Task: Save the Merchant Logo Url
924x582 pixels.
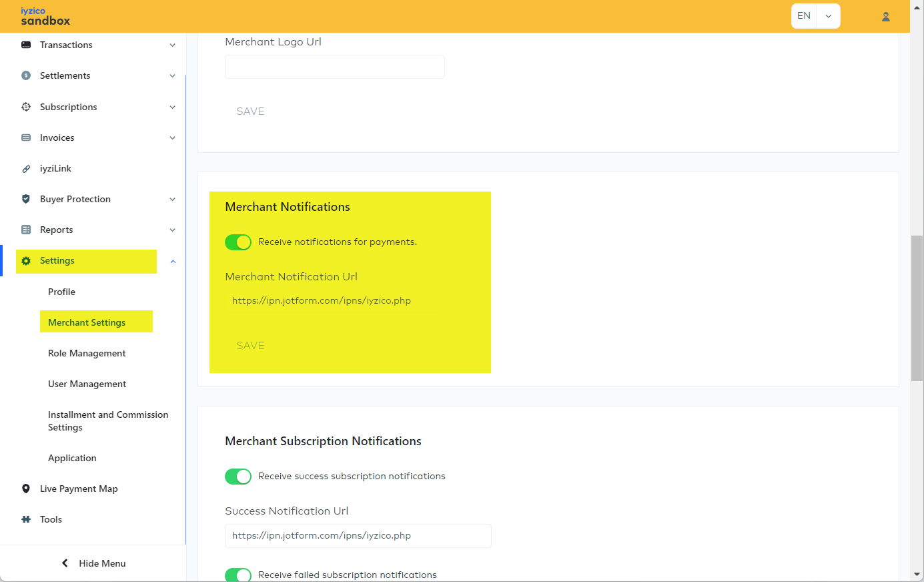Action: (x=250, y=111)
